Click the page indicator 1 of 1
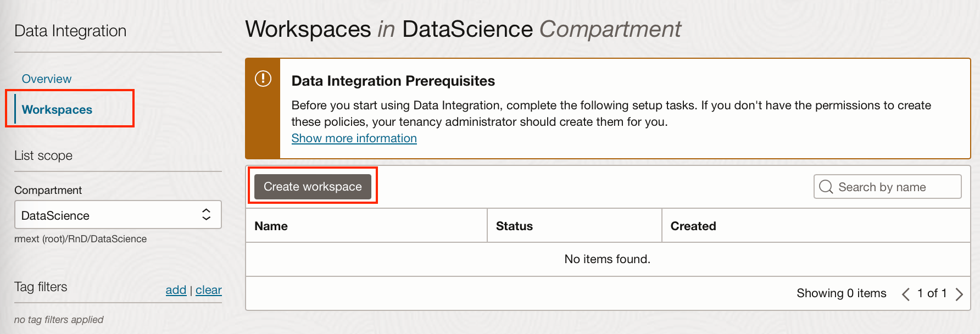 coord(932,293)
